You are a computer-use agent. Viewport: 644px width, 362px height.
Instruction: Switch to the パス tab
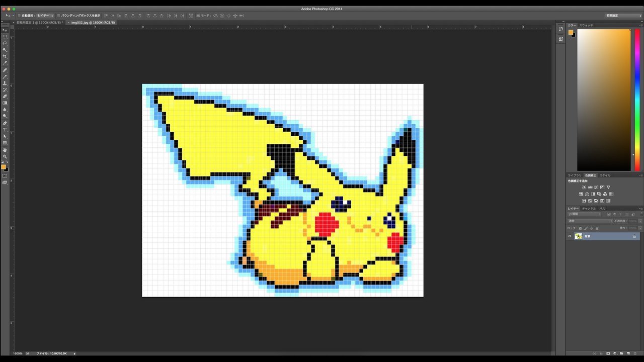coord(602,209)
